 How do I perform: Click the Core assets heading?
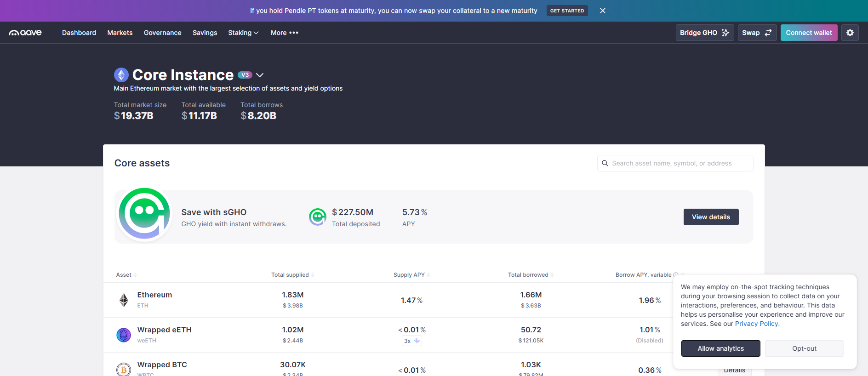tap(142, 163)
